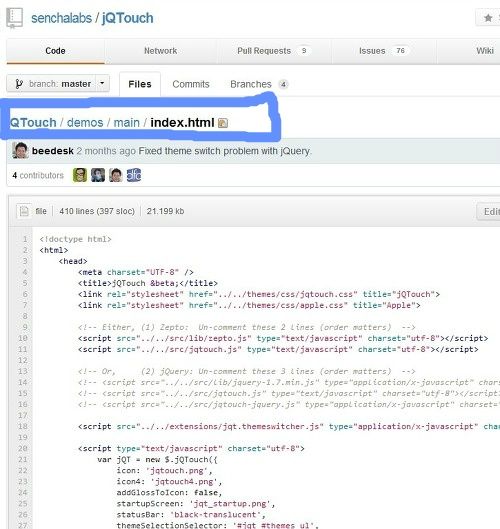Click the index.html file name
This screenshot has width=500, height=529.
[182, 123]
